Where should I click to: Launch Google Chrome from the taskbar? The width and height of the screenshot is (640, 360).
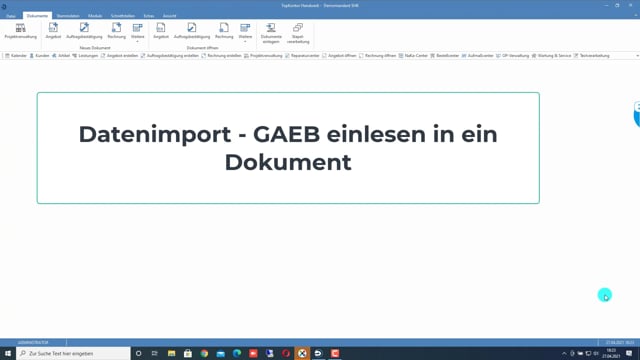point(204,353)
